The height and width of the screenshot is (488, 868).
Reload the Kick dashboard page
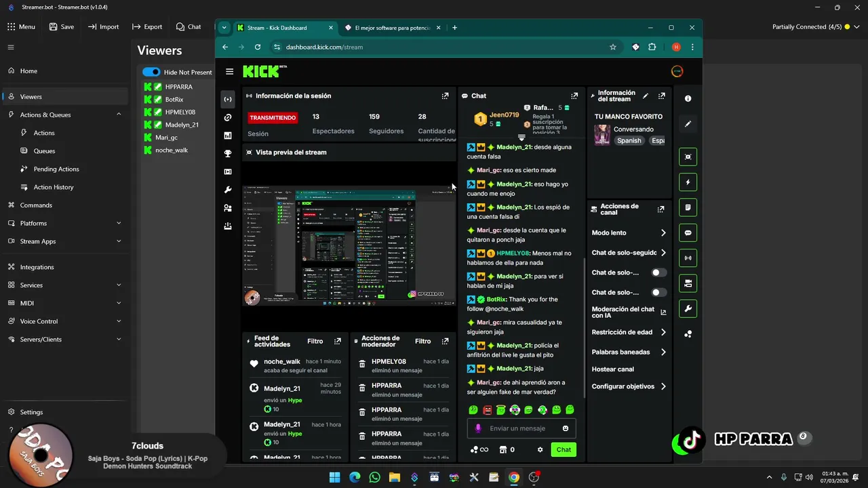[x=258, y=47]
